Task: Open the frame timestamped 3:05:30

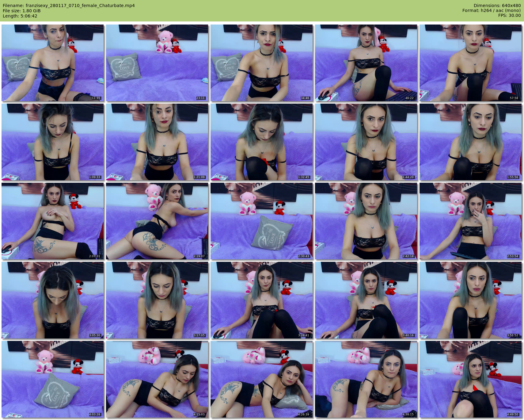Action: [x=53, y=300]
